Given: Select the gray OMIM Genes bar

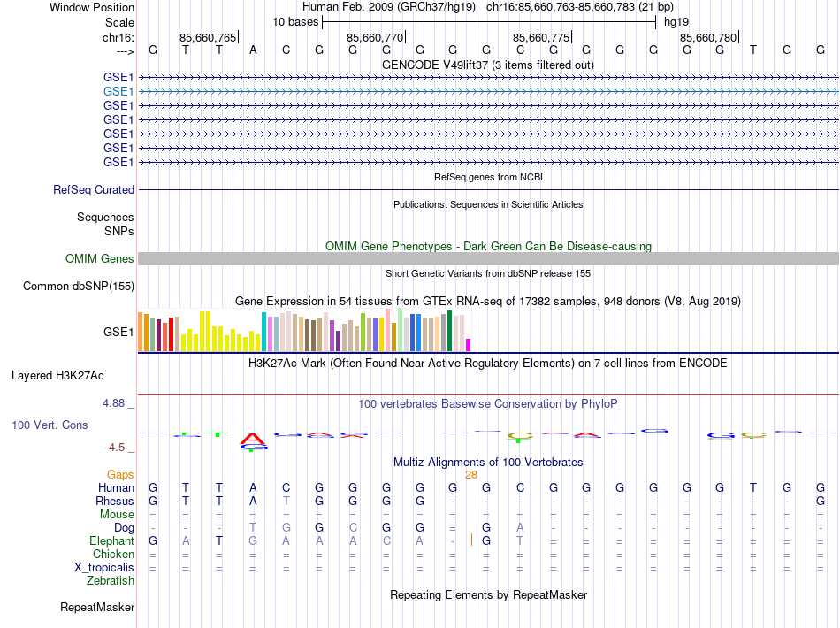Looking at the screenshot, I should coord(488,258).
